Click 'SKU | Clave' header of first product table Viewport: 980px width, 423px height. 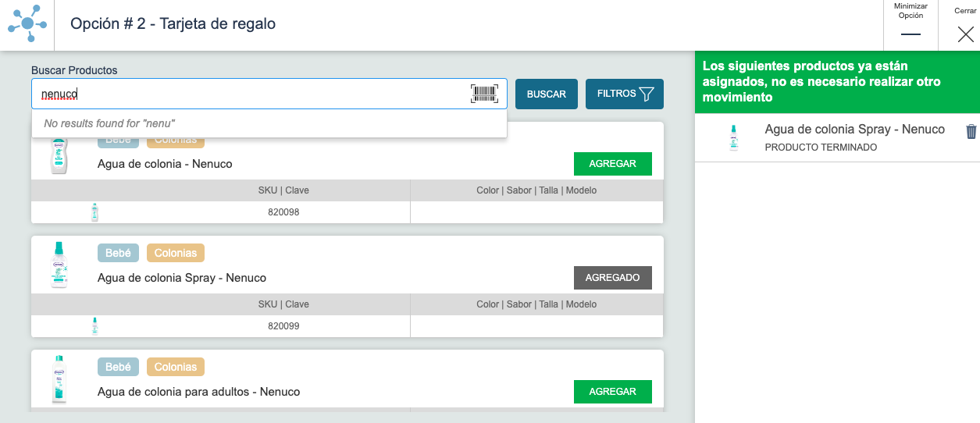click(283, 190)
